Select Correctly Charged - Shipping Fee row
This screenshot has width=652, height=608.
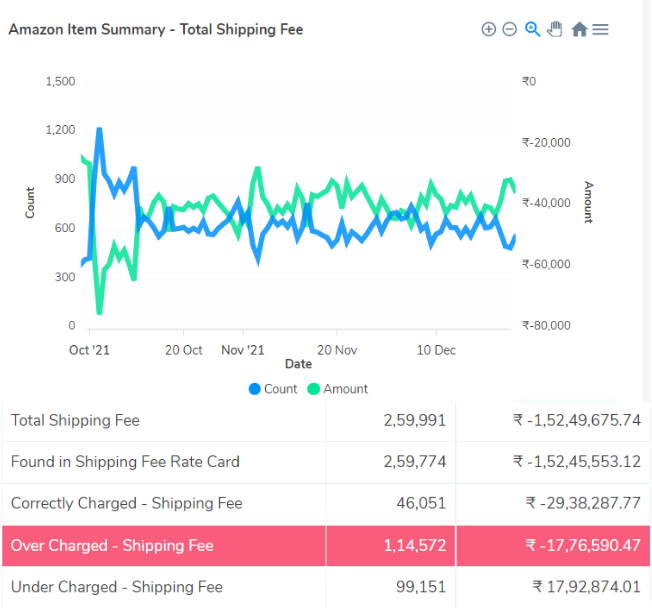point(326,504)
